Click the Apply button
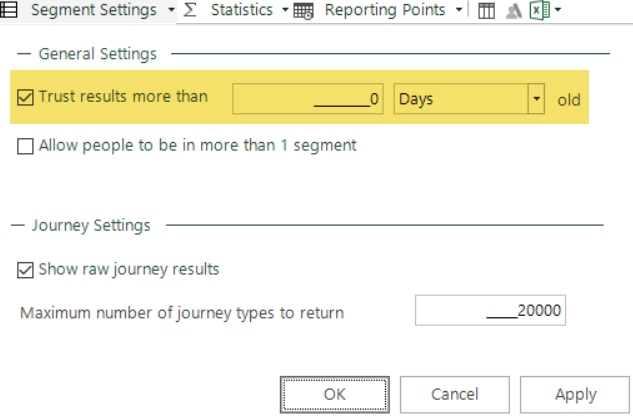The width and height of the screenshot is (633, 419). (575, 394)
